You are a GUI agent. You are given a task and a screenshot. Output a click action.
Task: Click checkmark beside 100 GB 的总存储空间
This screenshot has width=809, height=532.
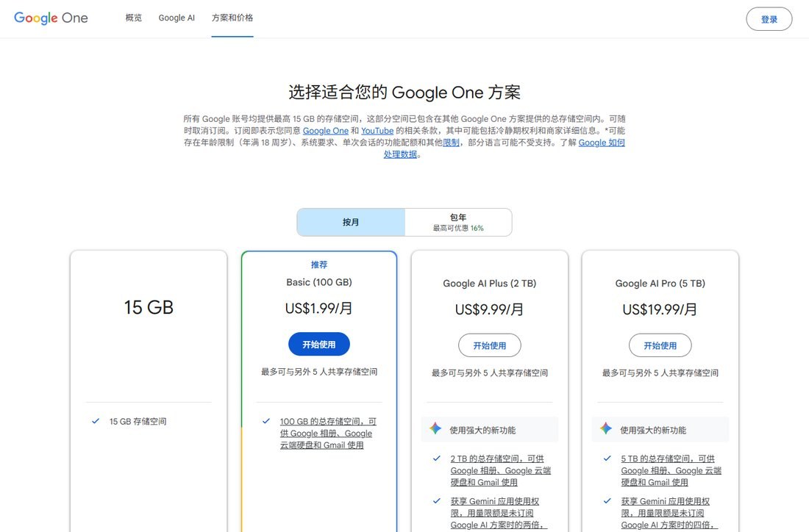click(266, 421)
